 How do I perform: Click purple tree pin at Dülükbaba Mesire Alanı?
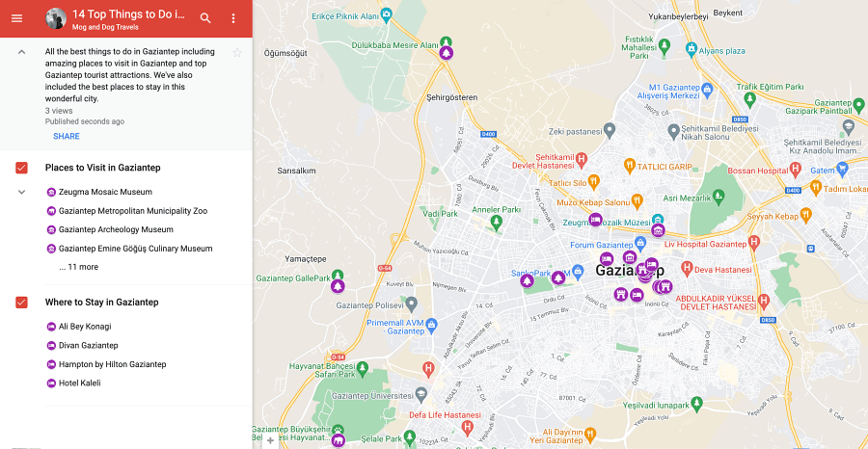click(447, 53)
